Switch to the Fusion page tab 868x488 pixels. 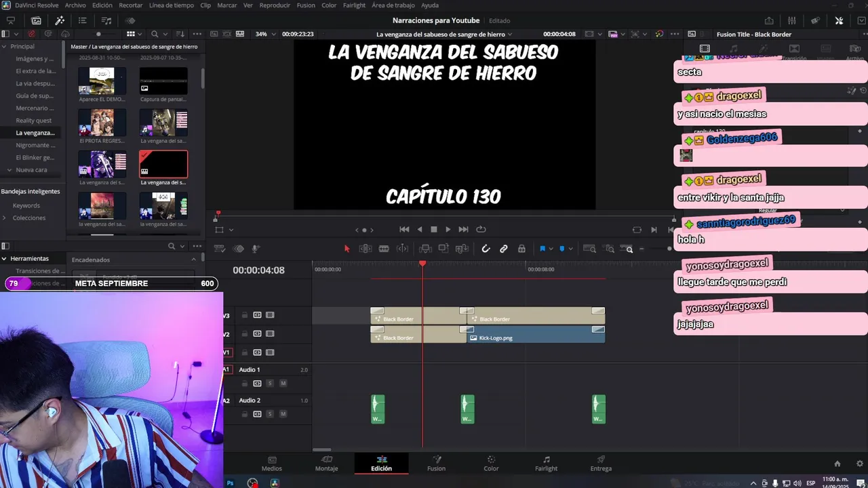tap(436, 464)
